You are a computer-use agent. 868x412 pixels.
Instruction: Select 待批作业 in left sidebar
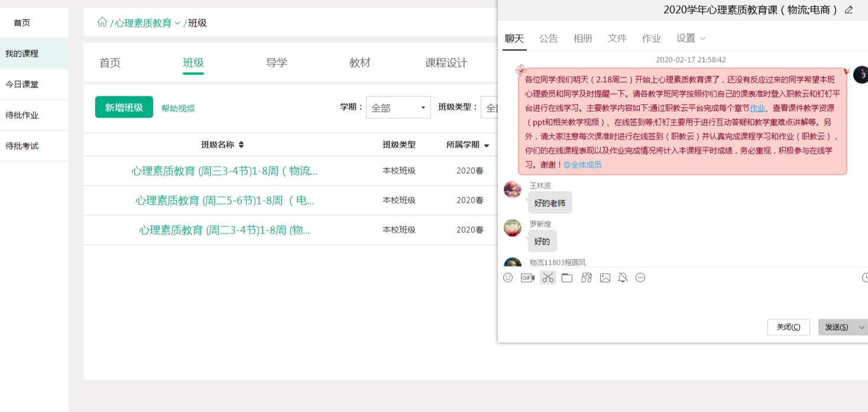(x=22, y=115)
